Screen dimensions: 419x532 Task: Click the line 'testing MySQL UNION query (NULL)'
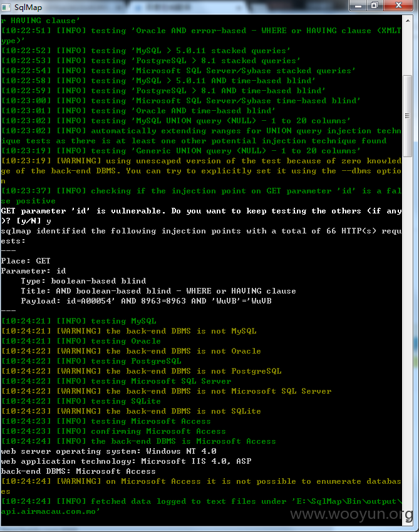176,121
